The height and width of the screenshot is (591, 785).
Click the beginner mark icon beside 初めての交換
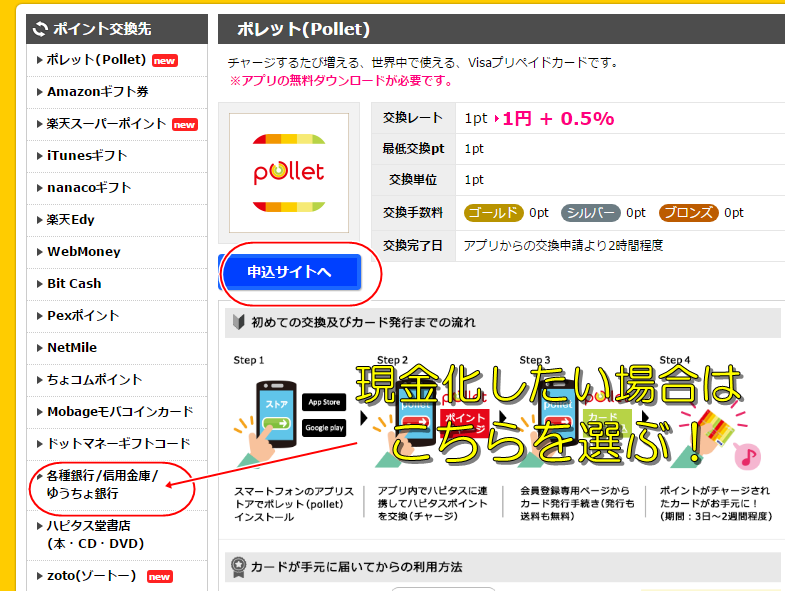tap(239, 322)
